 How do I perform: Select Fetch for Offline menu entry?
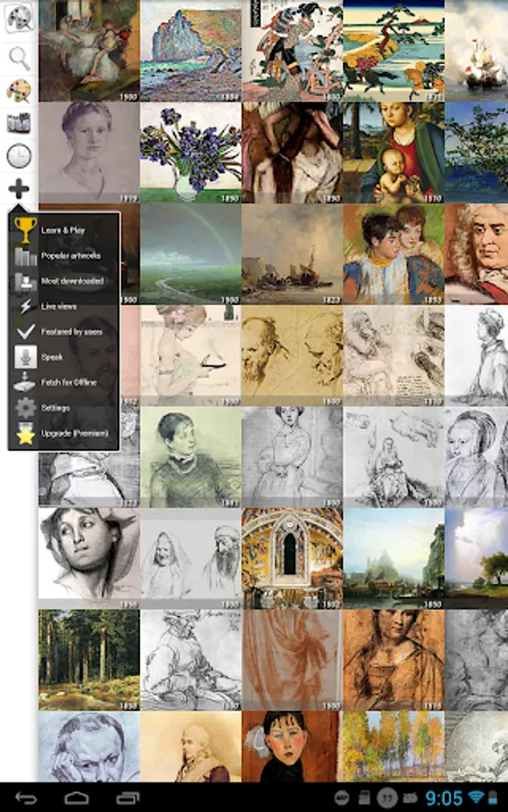click(x=64, y=383)
